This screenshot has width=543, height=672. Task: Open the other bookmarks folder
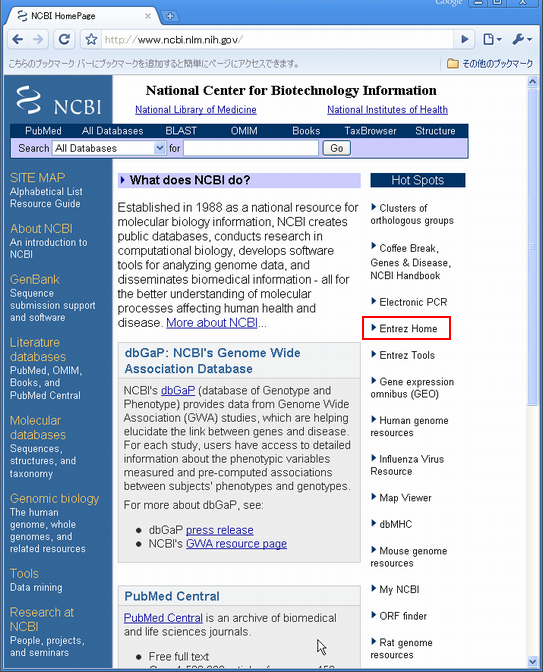pos(490,63)
